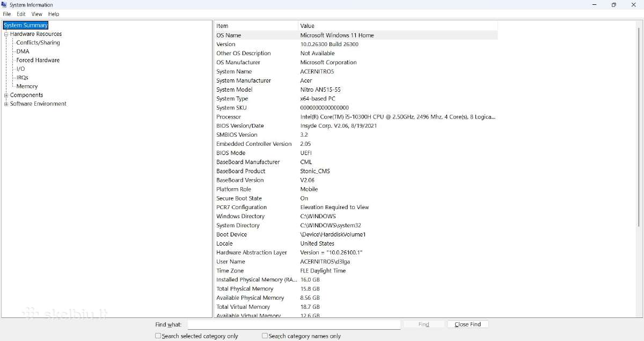644x341 pixels.
Task: Click the Close Find button
Action: 468,324
